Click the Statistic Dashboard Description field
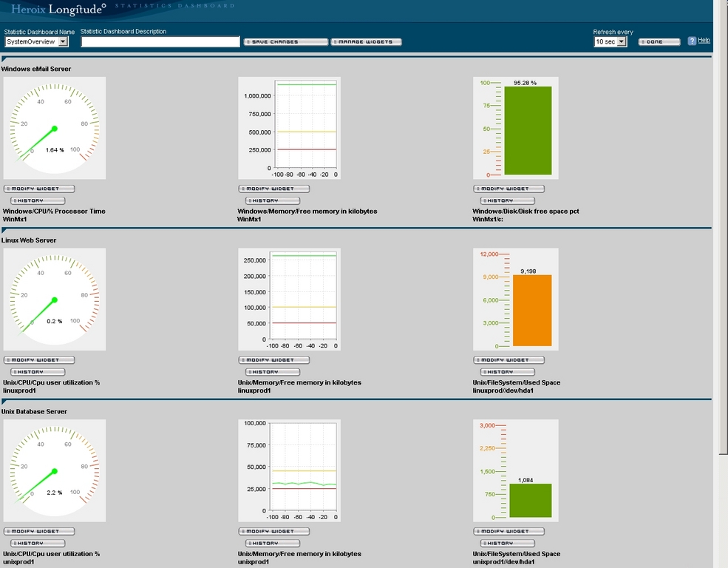This screenshot has width=728, height=568. click(160, 42)
